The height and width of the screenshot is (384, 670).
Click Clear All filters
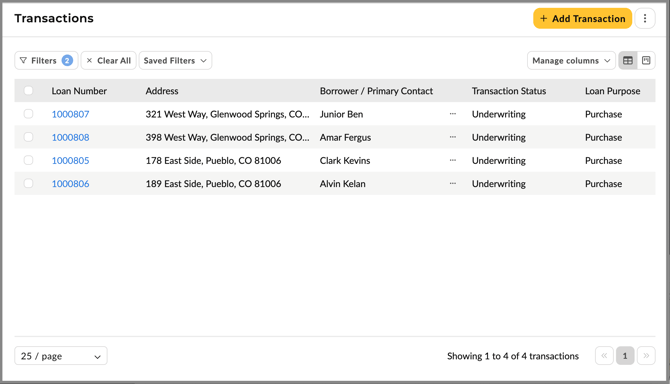pos(109,61)
